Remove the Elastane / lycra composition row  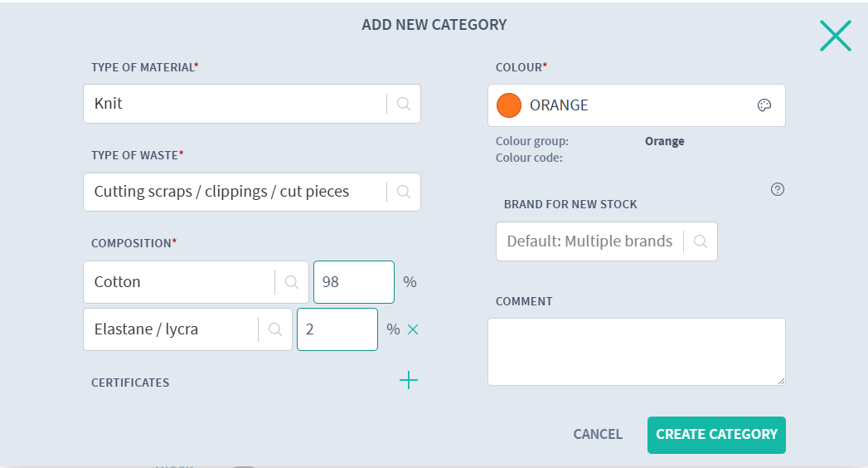[413, 329]
